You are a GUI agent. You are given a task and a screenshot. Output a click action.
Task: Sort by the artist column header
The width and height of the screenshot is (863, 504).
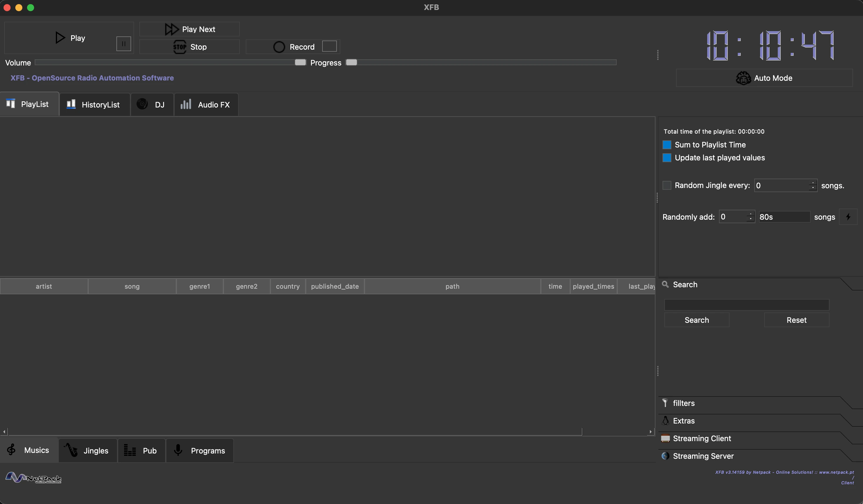pyautogui.click(x=44, y=286)
